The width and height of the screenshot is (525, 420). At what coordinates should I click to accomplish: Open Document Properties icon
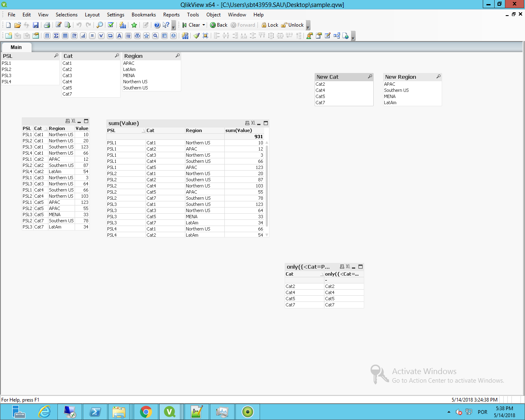pyautogui.click(x=319, y=36)
